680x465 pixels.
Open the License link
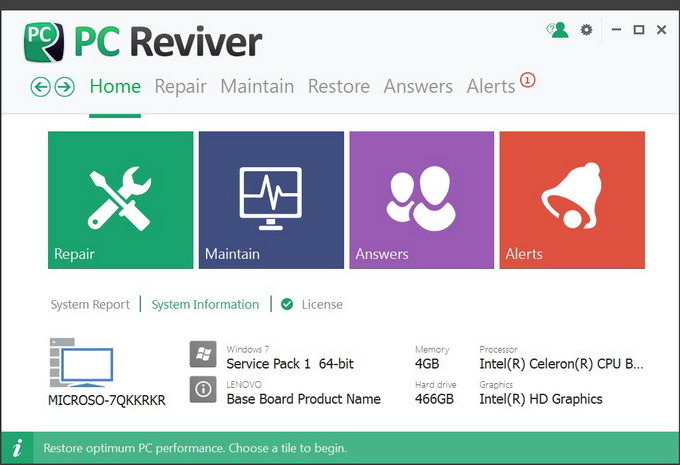pos(322,305)
